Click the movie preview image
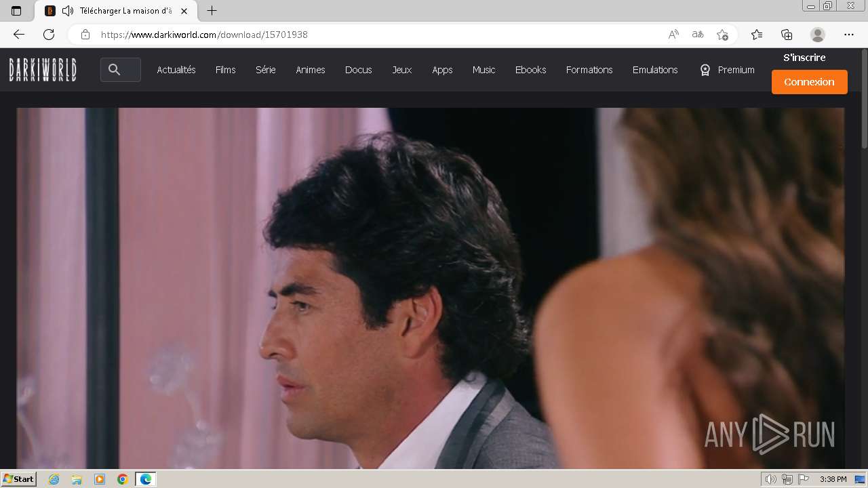Screen dimensions: 868x488 click(x=431, y=288)
